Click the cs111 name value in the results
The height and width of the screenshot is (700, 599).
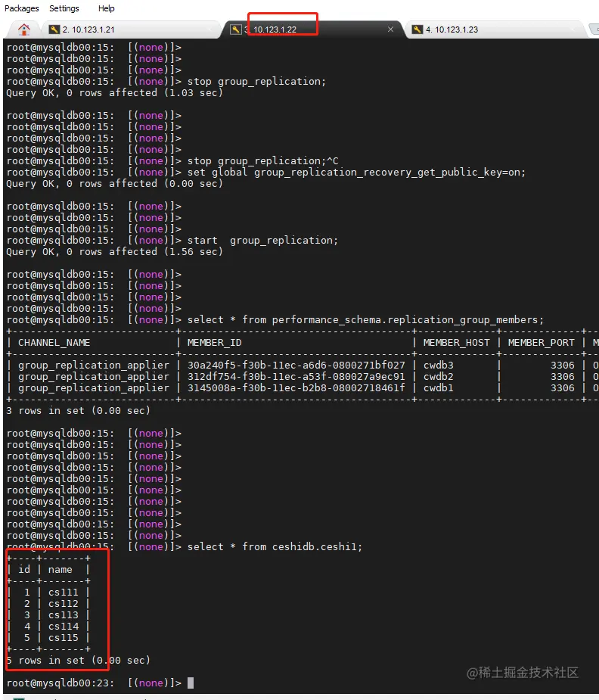point(64,592)
